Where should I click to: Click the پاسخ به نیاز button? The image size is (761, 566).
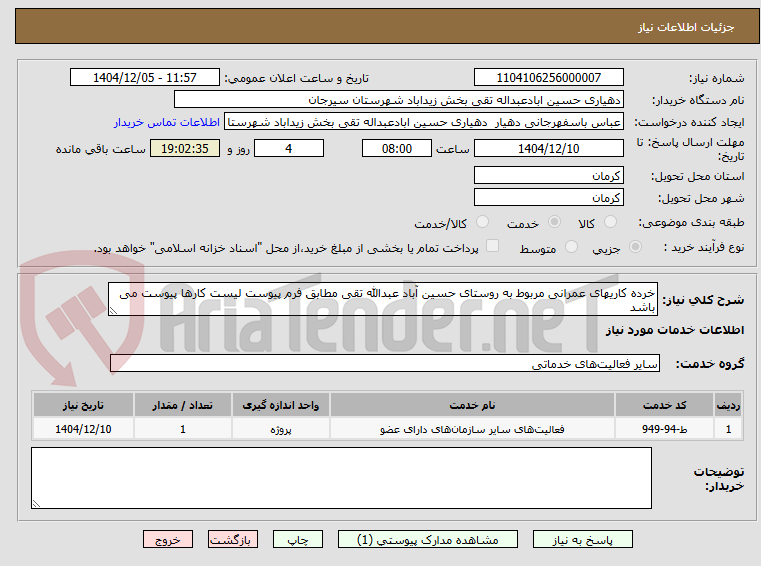(582, 540)
